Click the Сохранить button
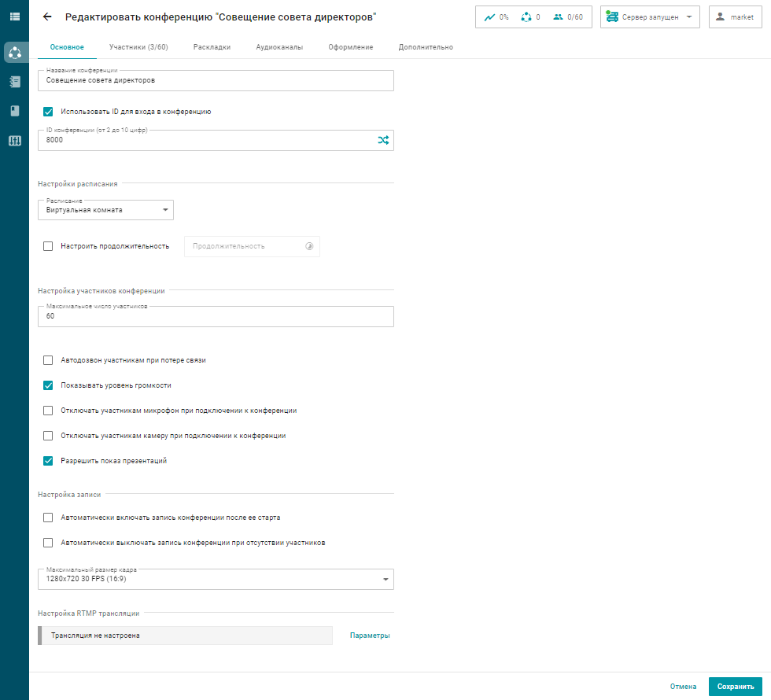This screenshot has height=700, width=771. click(736, 687)
